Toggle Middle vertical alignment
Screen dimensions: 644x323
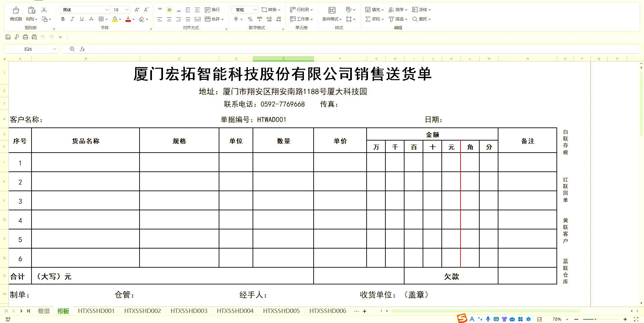(169, 10)
